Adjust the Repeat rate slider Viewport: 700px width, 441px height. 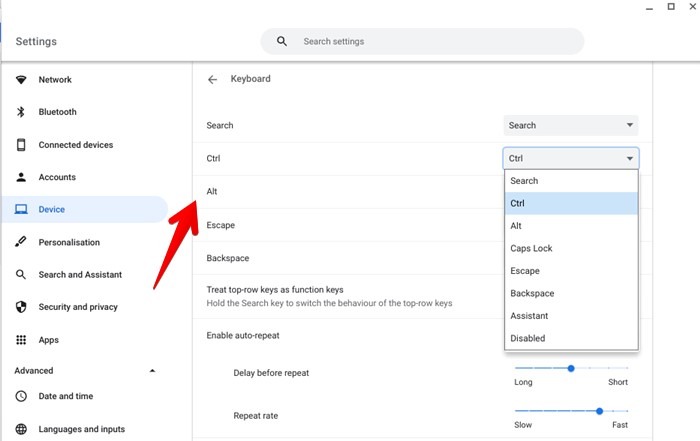pyautogui.click(x=599, y=411)
